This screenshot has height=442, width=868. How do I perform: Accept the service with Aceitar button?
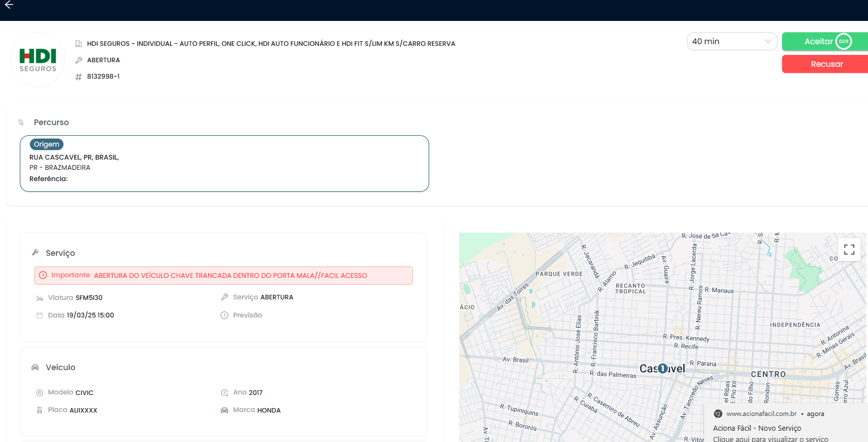pyautogui.click(x=825, y=41)
